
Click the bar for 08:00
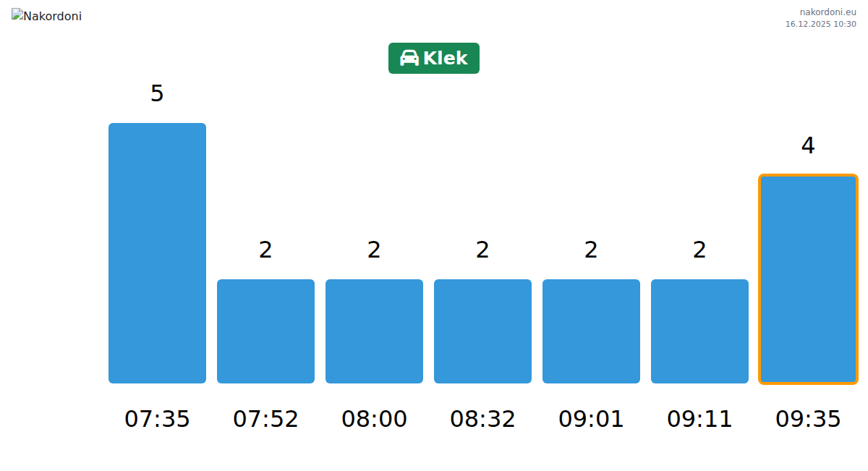(374, 331)
